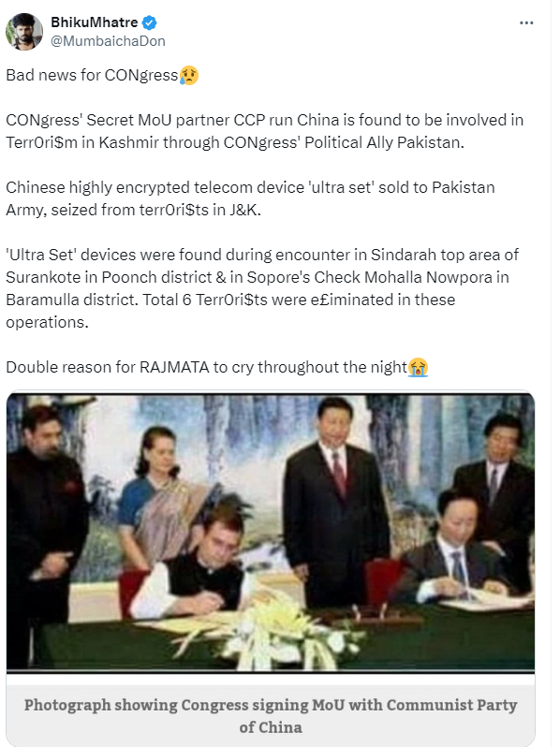
Task: Click the photograph caption about Congress MoU
Action: (x=271, y=715)
